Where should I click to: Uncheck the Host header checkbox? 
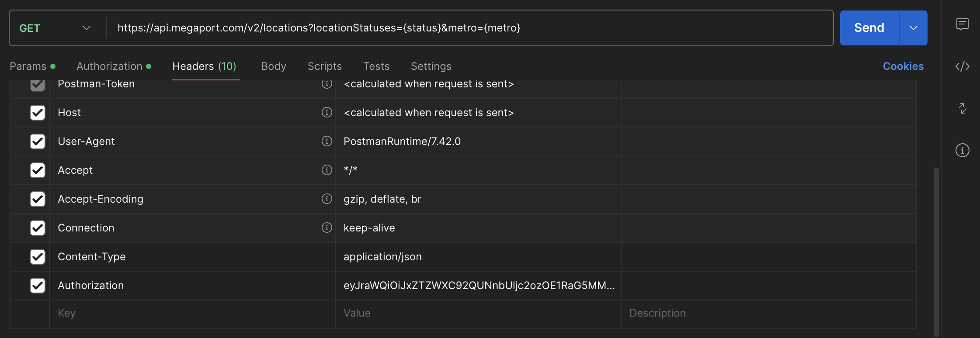point(38,113)
